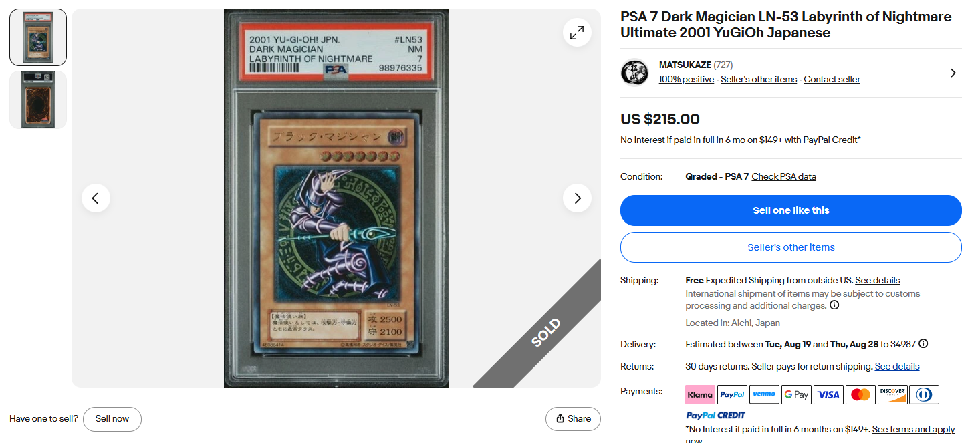This screenshot has width=980, height=443.
Task: Click the MATSUKAZE seller avatar logo
Action: (634, 72)
